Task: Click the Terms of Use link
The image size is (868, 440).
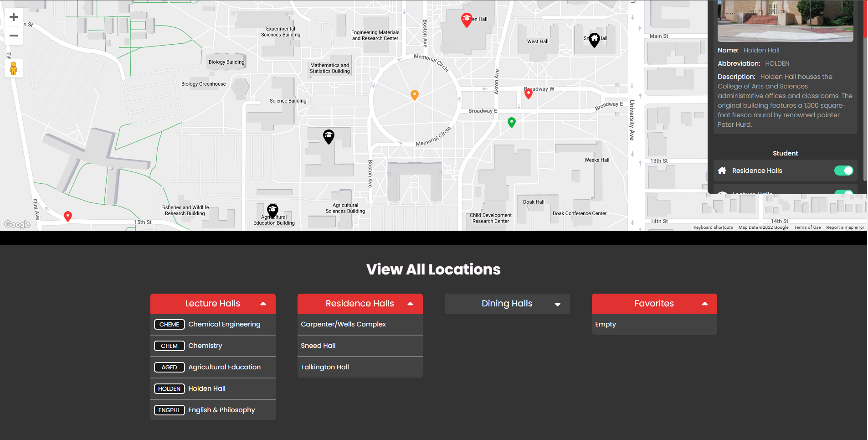Action: point(807,227)
